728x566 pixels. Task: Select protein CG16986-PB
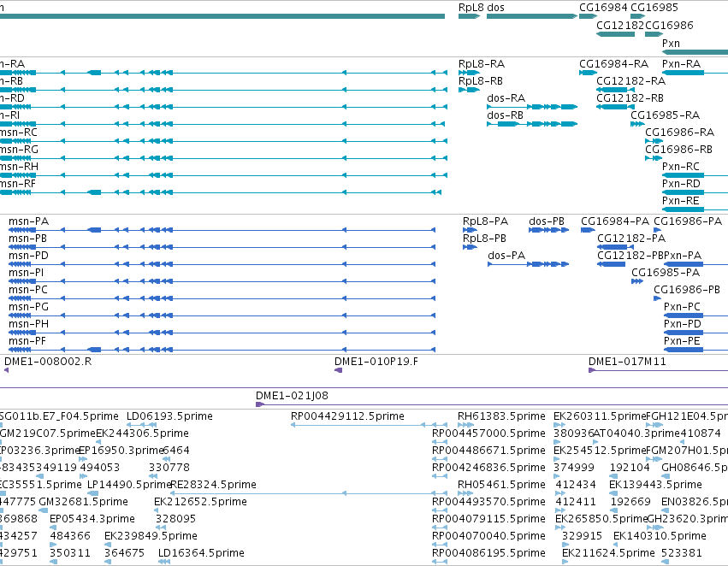tap(687, 290)
